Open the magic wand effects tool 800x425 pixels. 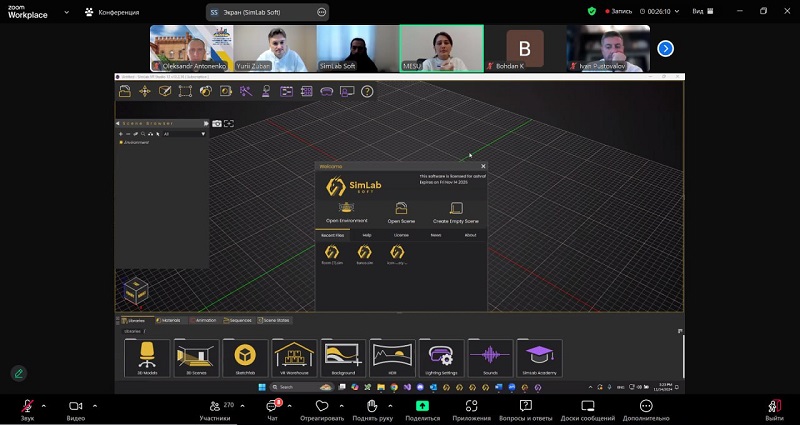246,91
